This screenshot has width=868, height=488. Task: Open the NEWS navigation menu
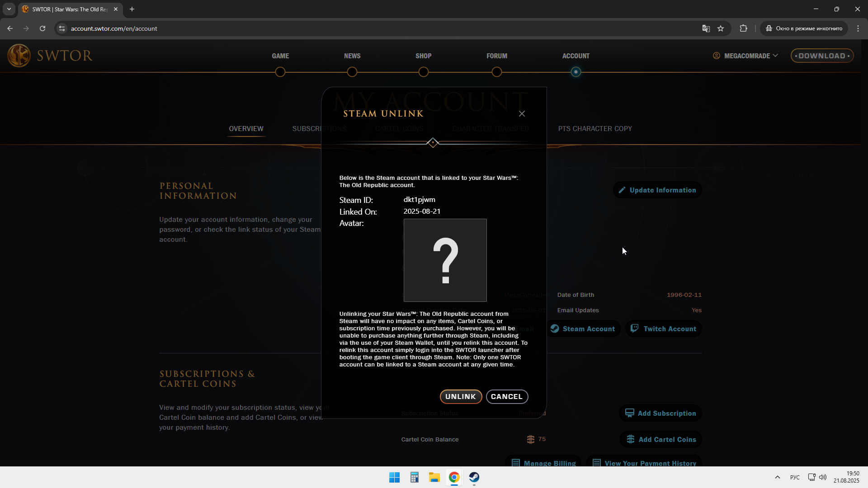coord(352,56)
